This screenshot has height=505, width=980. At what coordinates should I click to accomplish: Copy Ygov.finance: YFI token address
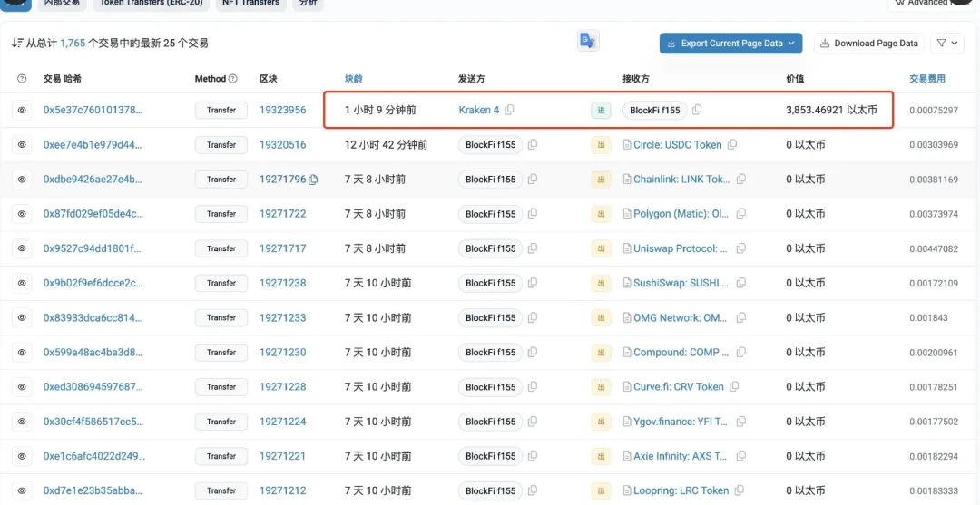point(740,422)
